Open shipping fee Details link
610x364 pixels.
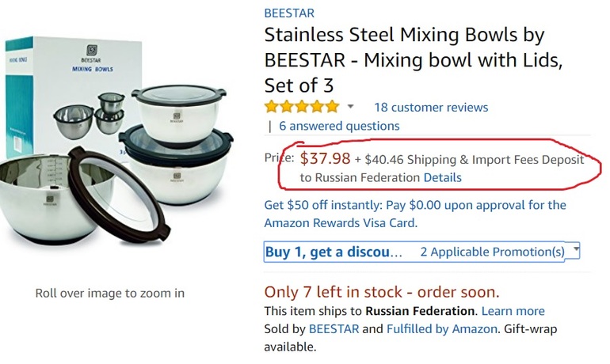point(442,177)
